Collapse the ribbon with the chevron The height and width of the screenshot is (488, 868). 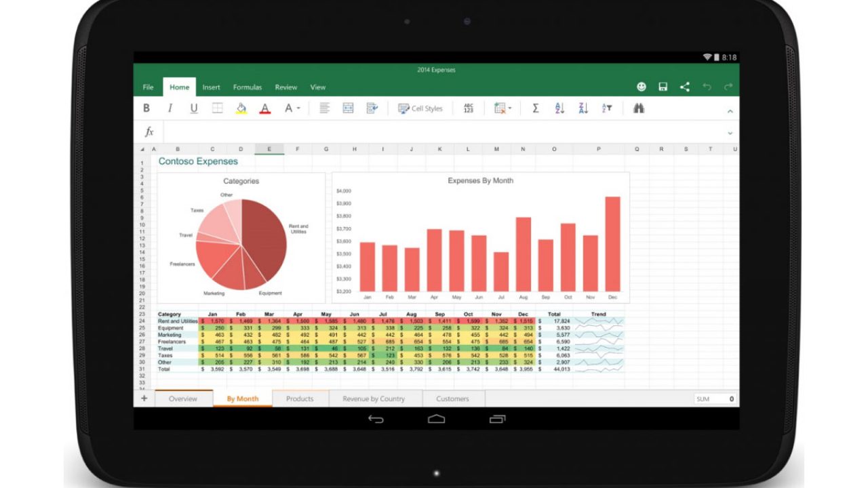(x=730, y=111)
